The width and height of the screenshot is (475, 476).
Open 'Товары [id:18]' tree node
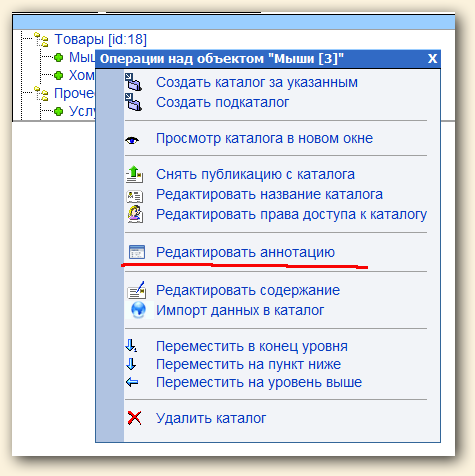tap(100, 39)
